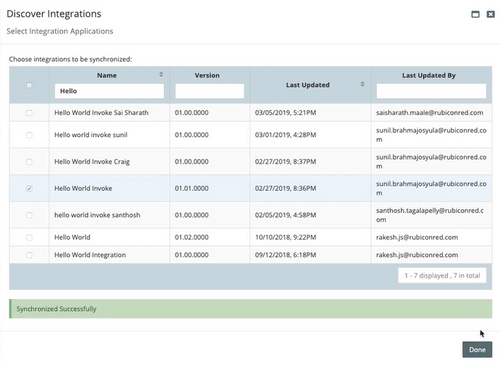Select the name Hello World Invoke Craig
This screenshot has width=500, height=365.
92,162
